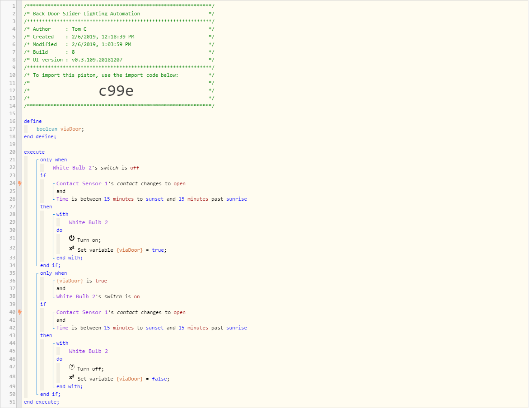Open the Turn on; task

coord(89,240)
